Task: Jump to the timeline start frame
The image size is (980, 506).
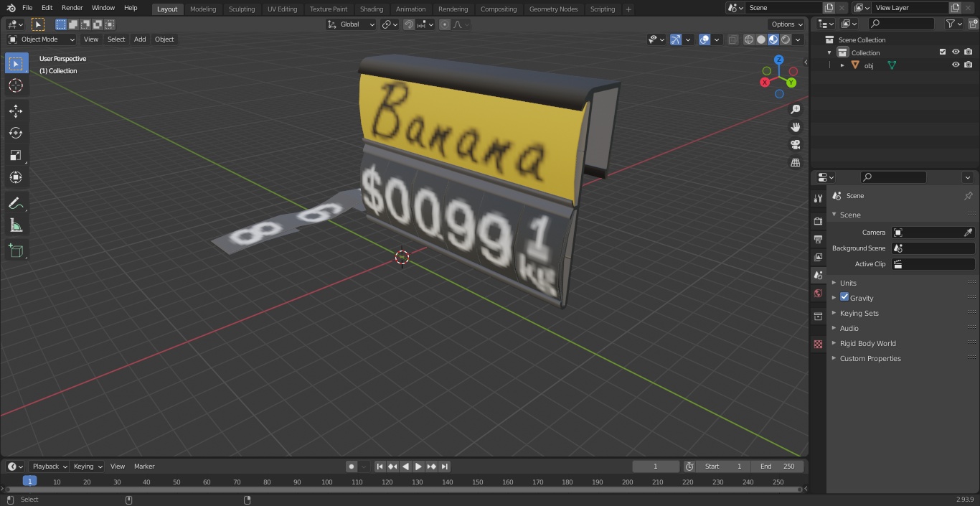Action: (x=380, y=467)
